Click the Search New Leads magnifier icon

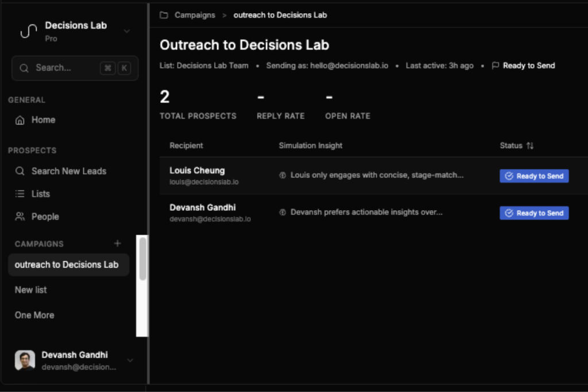[x=20, y=171]
